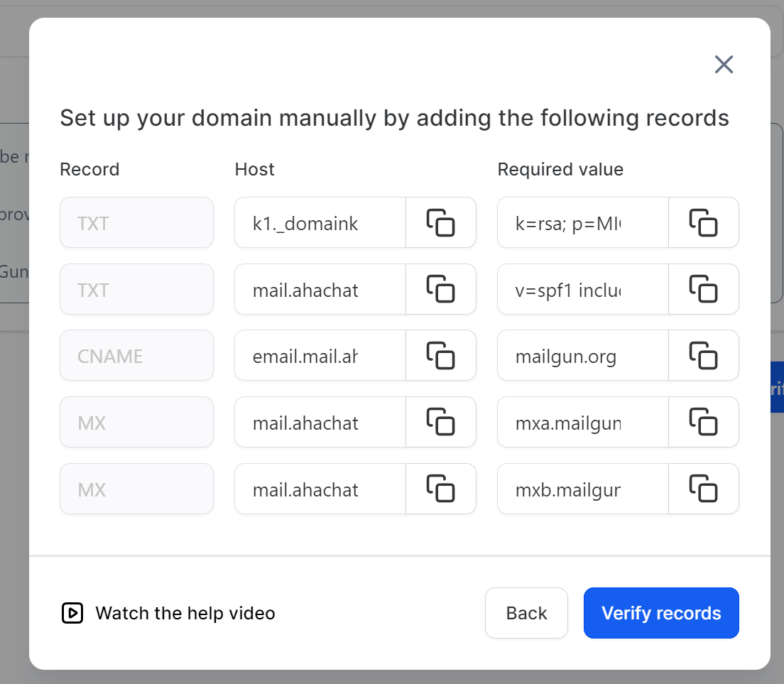Select the v=spf1 value field
This screenshot has width=784, height=684.
click(x=583, y=289)
